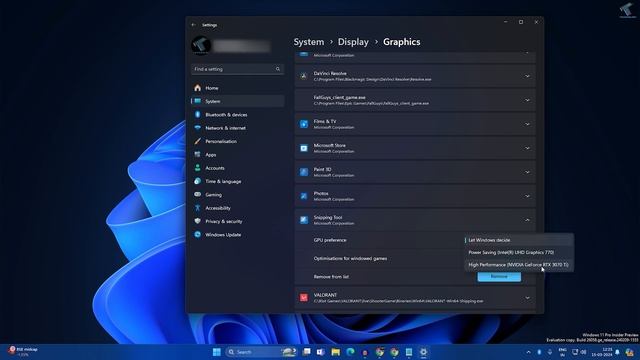Open the user profile picture

[201, 45]
